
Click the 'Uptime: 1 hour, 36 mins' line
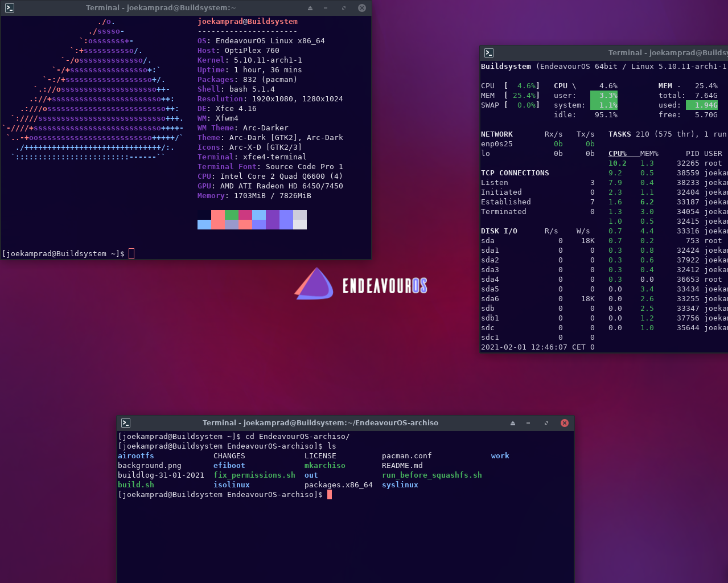tap(250, 69)
